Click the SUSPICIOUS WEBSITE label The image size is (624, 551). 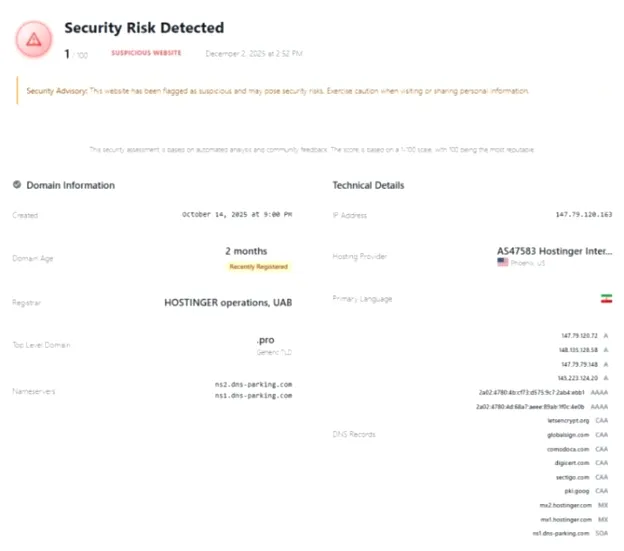pos(146,53)
